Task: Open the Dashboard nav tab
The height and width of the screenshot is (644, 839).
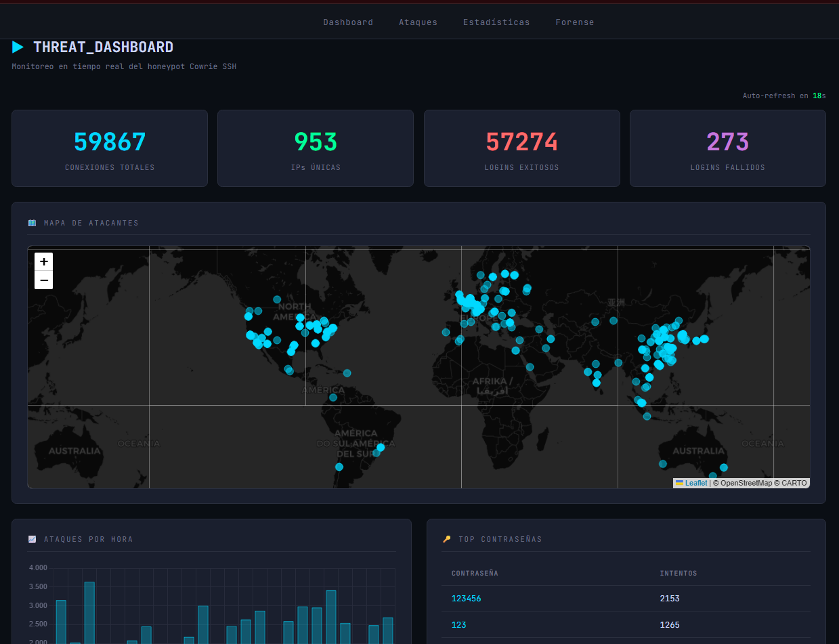Action: [348, 22]
